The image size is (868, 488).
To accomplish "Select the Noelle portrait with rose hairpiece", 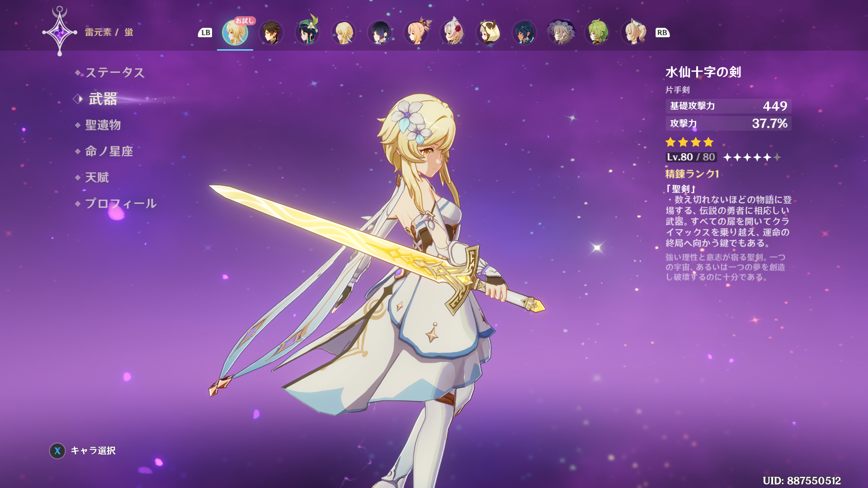I will tap(452, 33).
